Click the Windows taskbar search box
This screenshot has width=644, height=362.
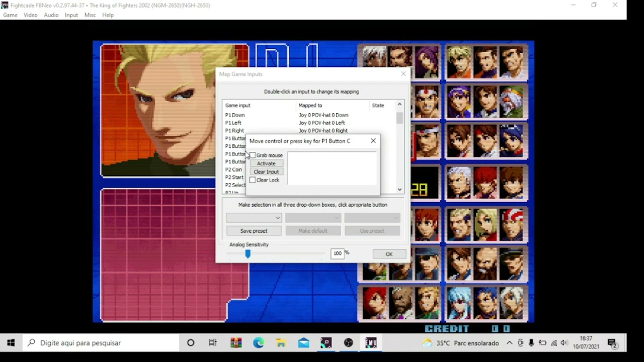point(101,343)
